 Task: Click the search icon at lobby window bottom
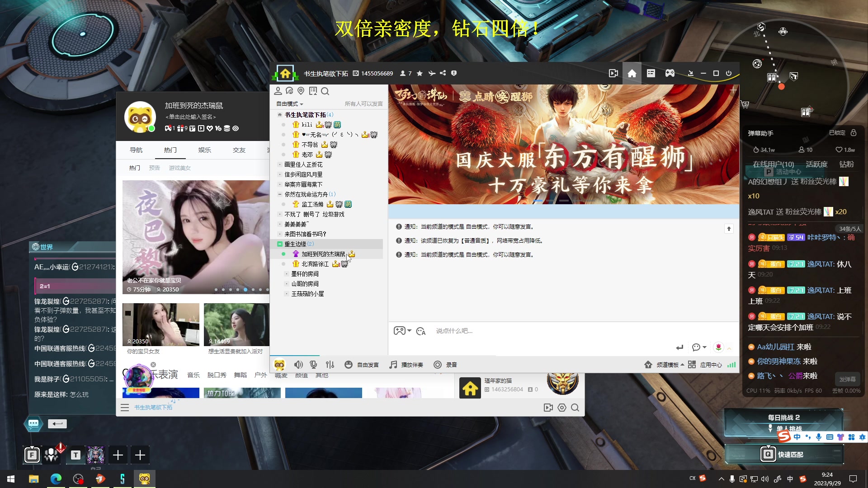click(x=575, y=408)
